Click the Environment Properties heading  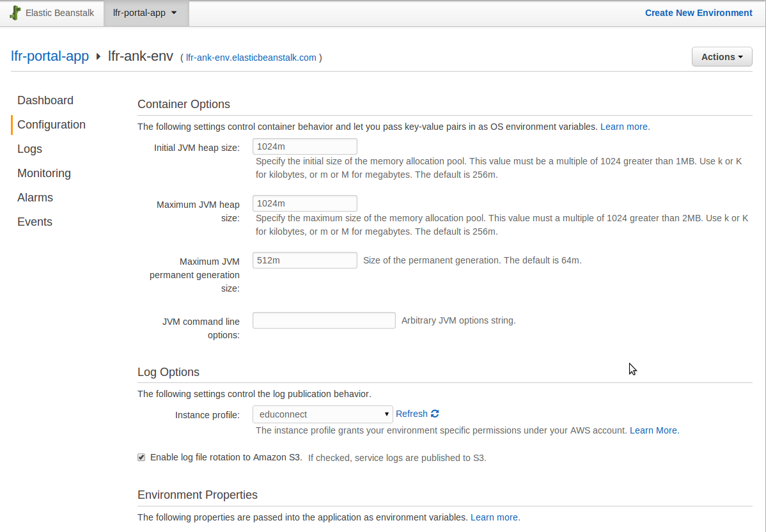click(198, 495)
